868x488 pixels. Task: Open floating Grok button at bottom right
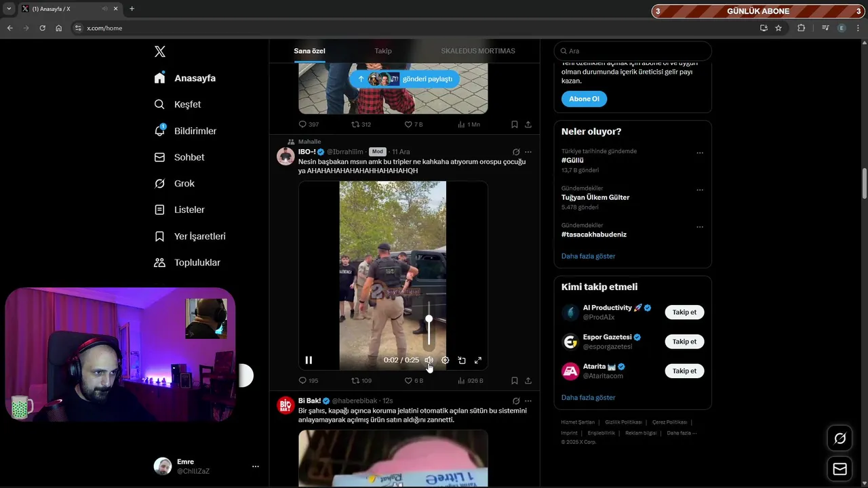click(840, 439)
